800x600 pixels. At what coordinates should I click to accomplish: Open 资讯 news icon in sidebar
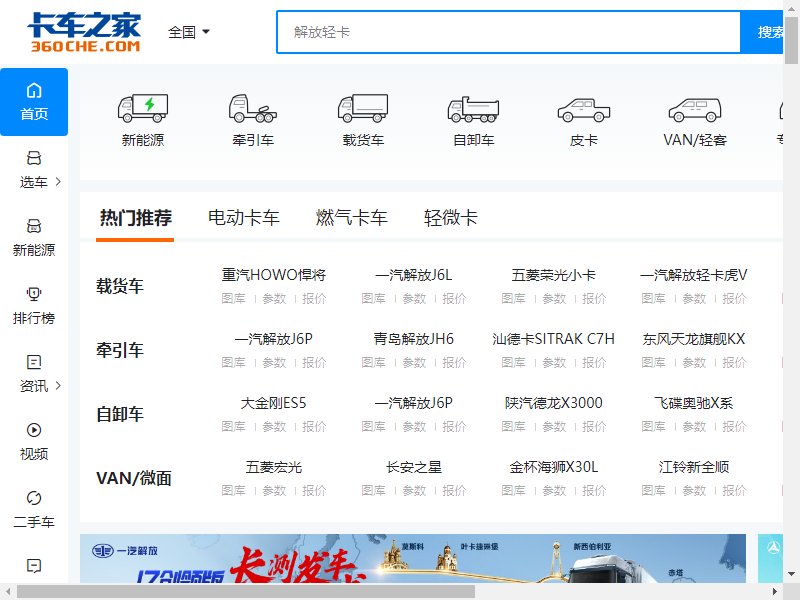(34, 362)
